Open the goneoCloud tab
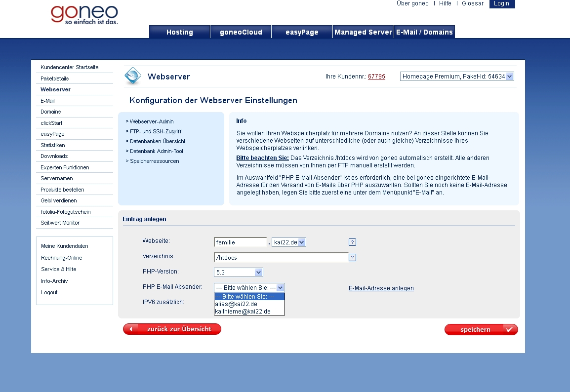This screenshot has width=570, height=392. (241, 32)
